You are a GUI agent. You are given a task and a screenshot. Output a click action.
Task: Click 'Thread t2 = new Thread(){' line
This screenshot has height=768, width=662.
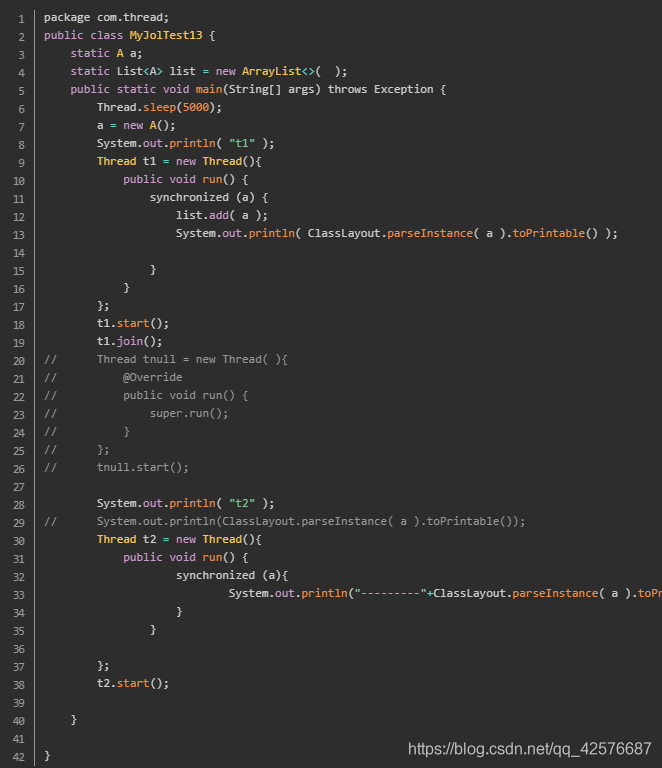point(179,539)
